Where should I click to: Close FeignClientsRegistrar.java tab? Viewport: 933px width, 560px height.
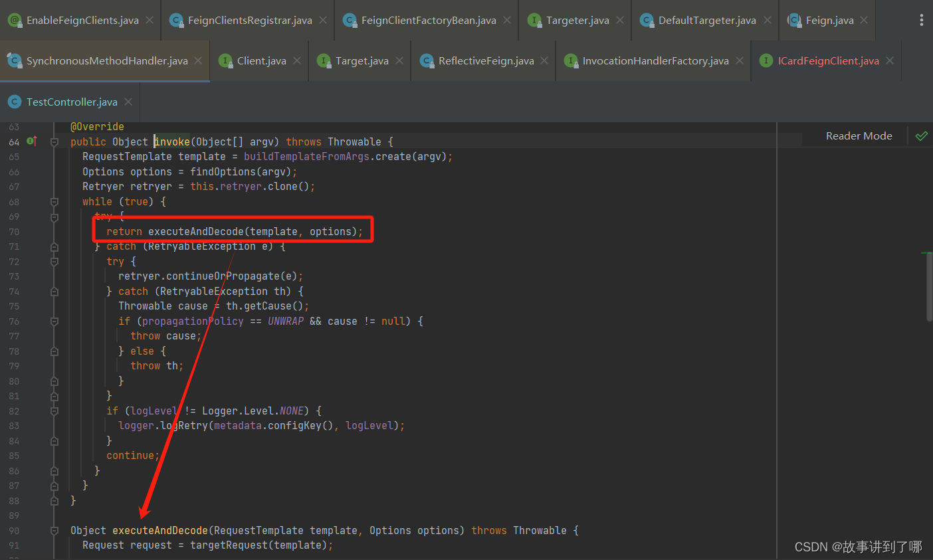(x=323, y=20)
